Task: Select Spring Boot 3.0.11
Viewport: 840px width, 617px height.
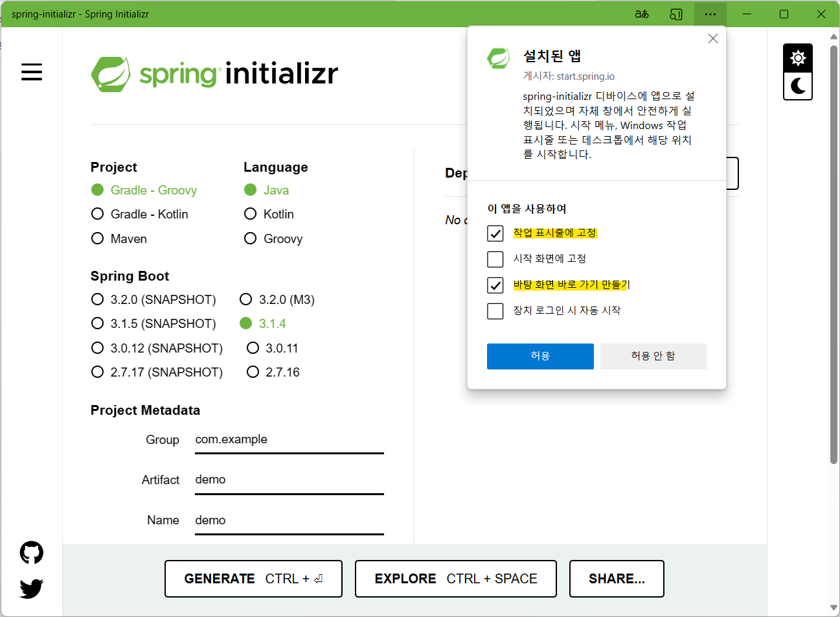Action: pyautogui.click(x=273, y=348)
